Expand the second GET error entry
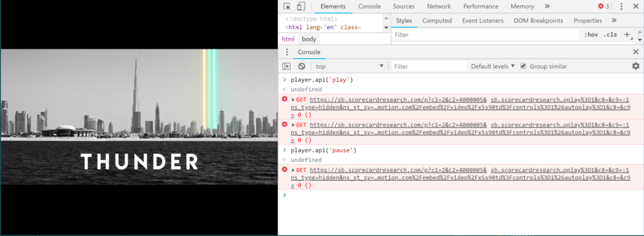The width and height of the screenshot is (644, 236). coord(294,125)
